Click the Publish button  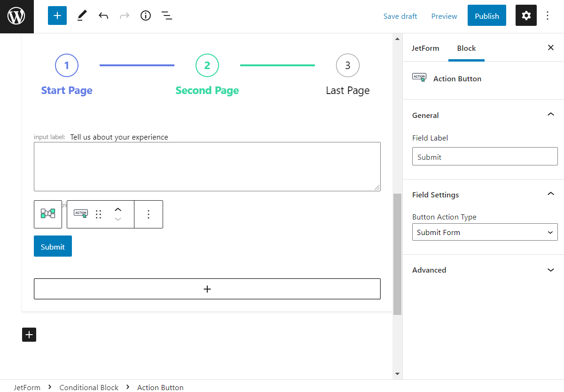[x=486, y=16]
